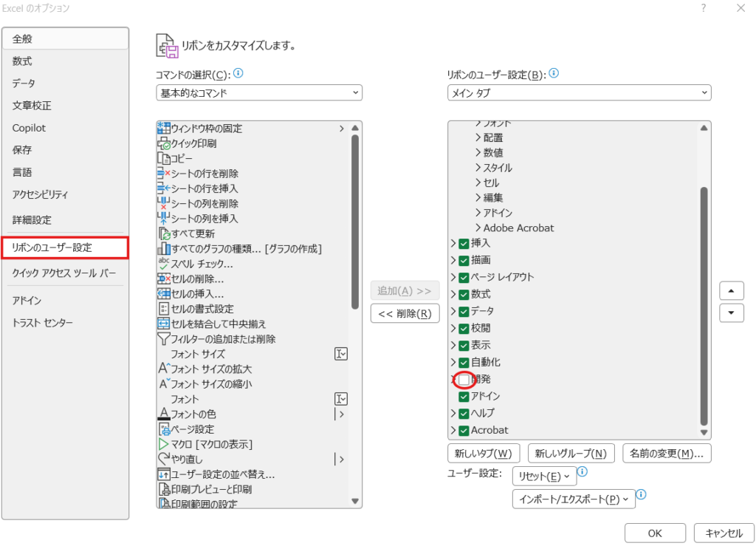Open the インポート/エクスポート dropdown button

tap(574, 499)
